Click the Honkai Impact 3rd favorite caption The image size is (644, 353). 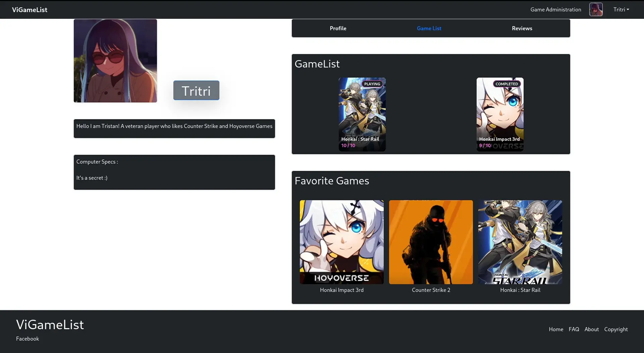(341, 290)
